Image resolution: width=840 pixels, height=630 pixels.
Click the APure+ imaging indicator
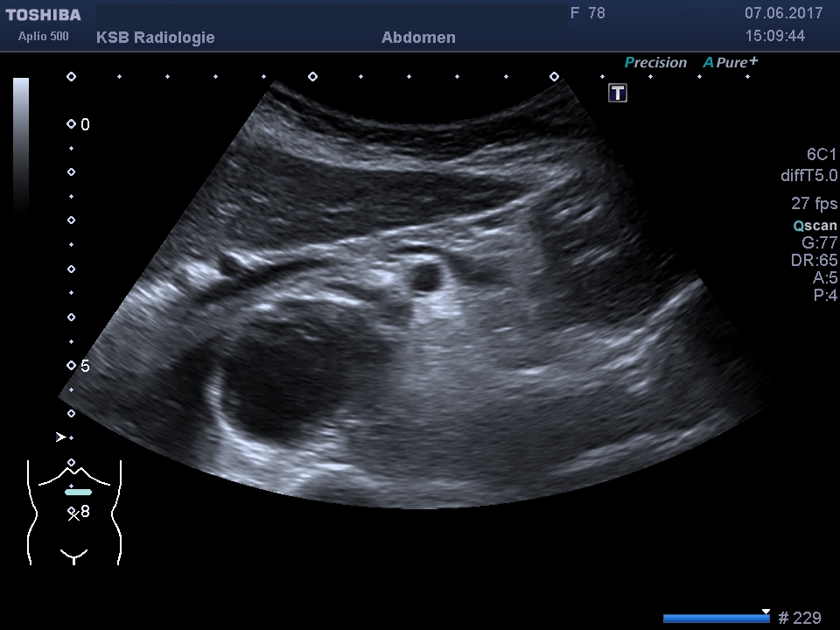pos(731,62)
